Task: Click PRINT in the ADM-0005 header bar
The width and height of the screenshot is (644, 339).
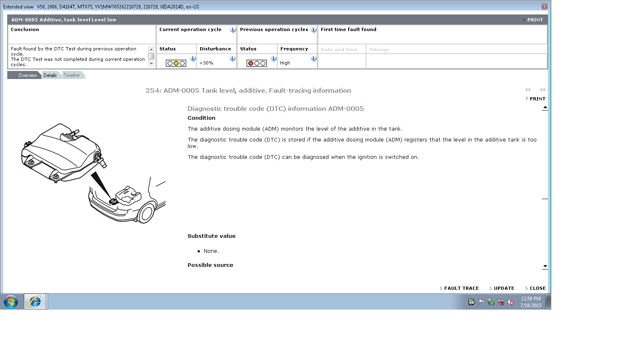Action: [x=535, y=20]
